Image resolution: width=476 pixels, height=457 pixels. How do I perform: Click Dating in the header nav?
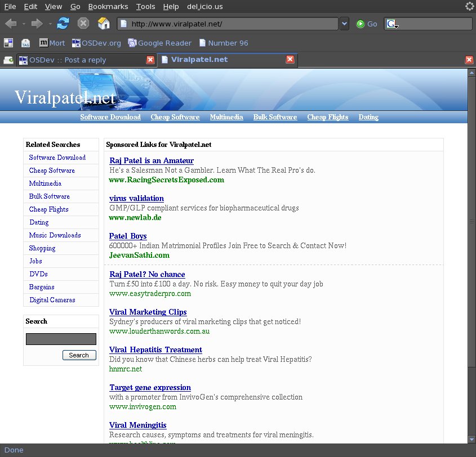point(368,117)
